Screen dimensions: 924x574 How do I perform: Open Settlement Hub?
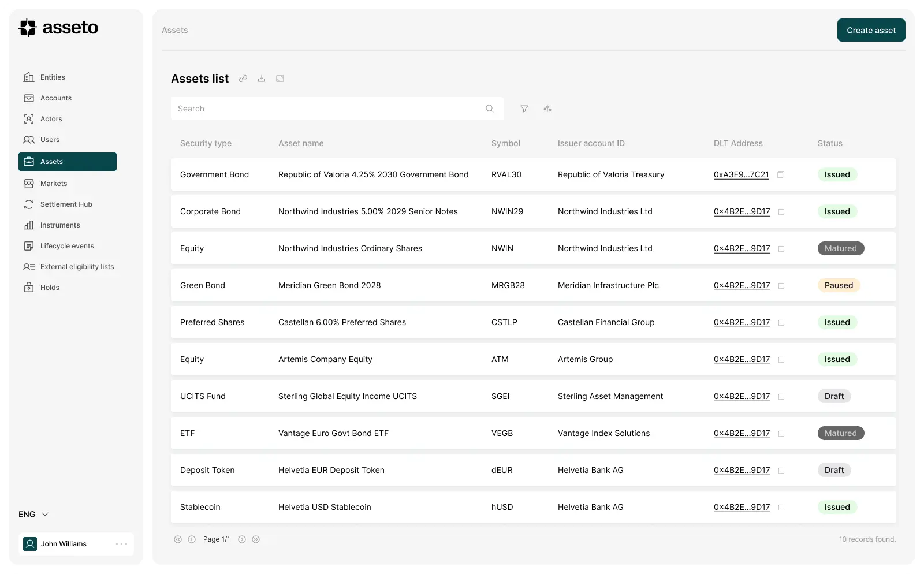pos(66,204)
